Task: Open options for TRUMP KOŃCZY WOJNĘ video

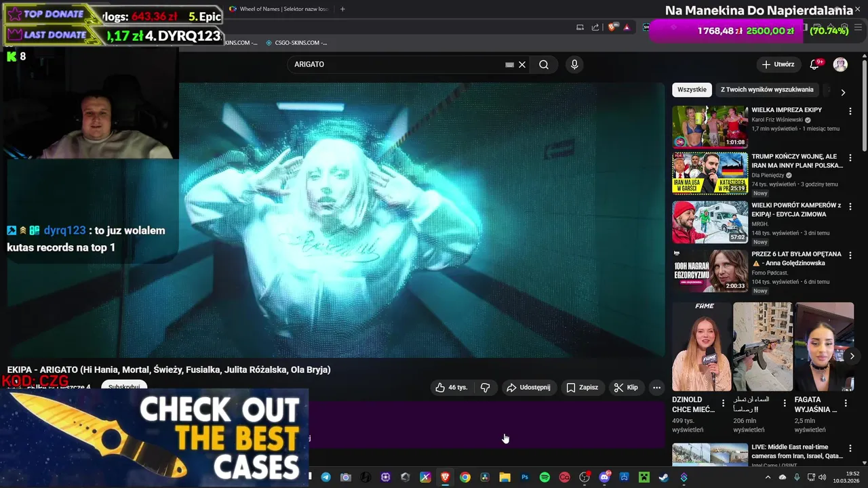Action: 850,158
